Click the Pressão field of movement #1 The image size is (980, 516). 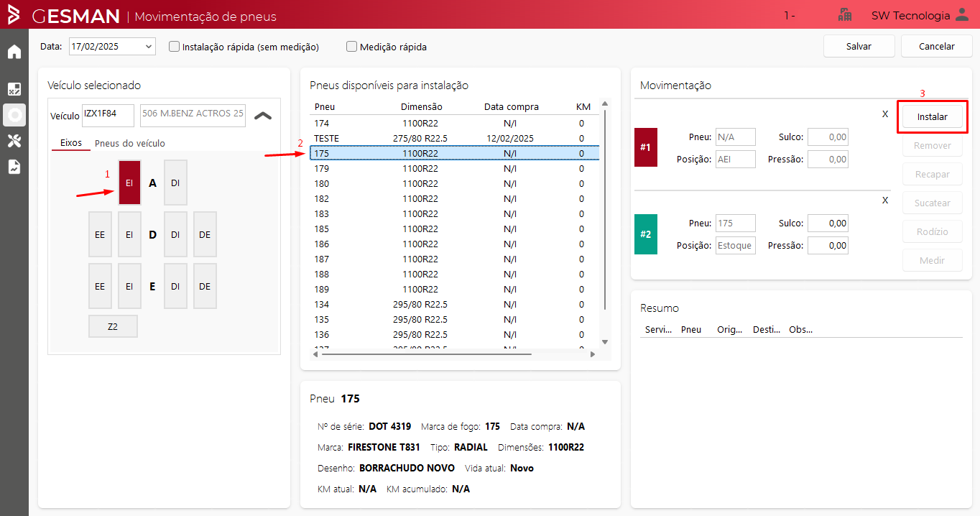[828, 159]
